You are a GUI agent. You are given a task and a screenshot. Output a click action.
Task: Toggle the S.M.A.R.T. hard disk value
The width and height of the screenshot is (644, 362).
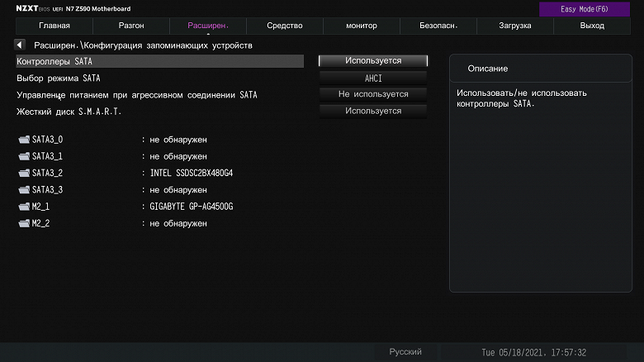373,111
